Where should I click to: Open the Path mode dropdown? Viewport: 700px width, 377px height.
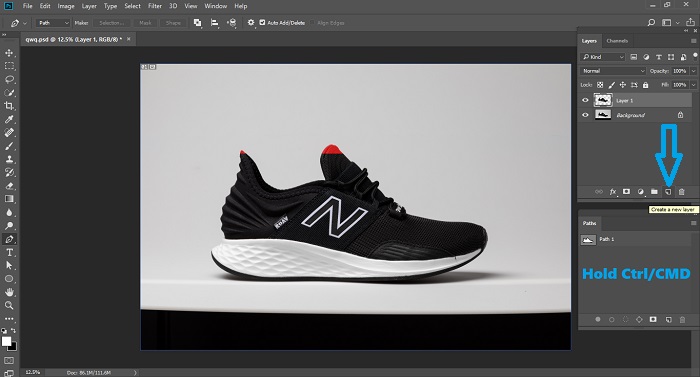53,23
